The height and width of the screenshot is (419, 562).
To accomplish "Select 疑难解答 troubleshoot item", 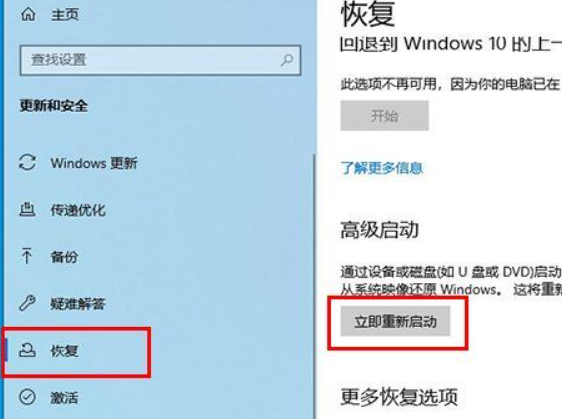I will [77, 304].
